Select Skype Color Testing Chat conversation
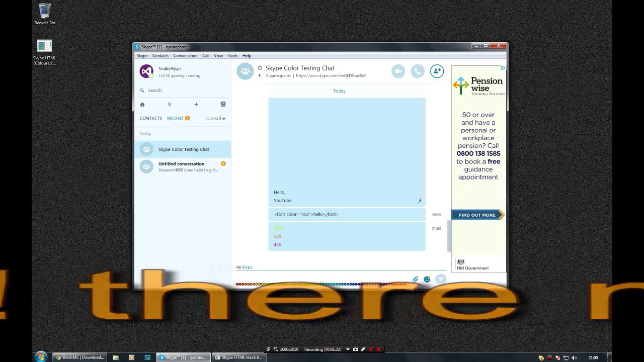Screen dimensions: 644x362 (x=183, y=149)
